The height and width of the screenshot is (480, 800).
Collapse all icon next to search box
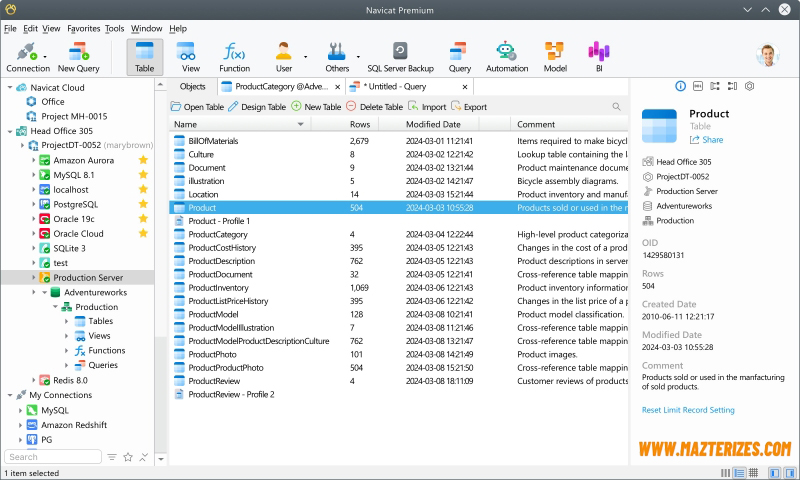point(144,457)
